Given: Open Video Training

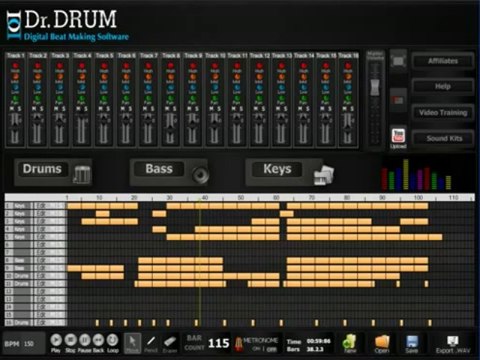Looking at the screenshot, I should [443, 113].
